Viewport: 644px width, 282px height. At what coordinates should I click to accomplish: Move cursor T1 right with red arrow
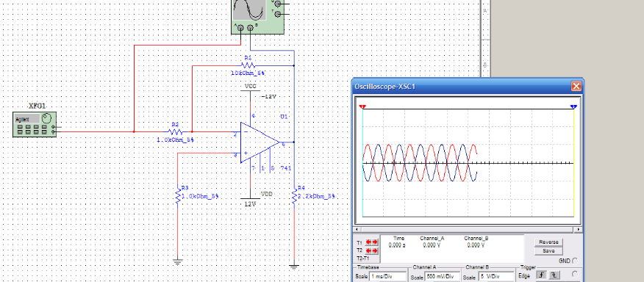[x=375, y=242]
